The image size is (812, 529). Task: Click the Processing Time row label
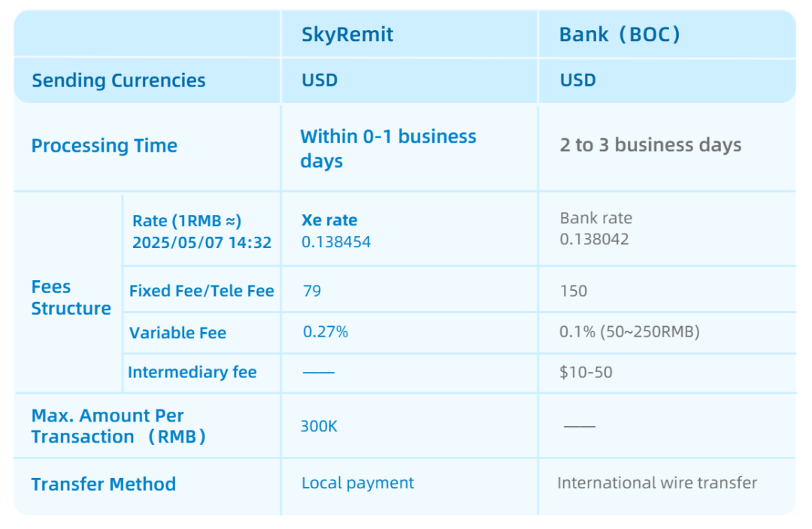105,146
